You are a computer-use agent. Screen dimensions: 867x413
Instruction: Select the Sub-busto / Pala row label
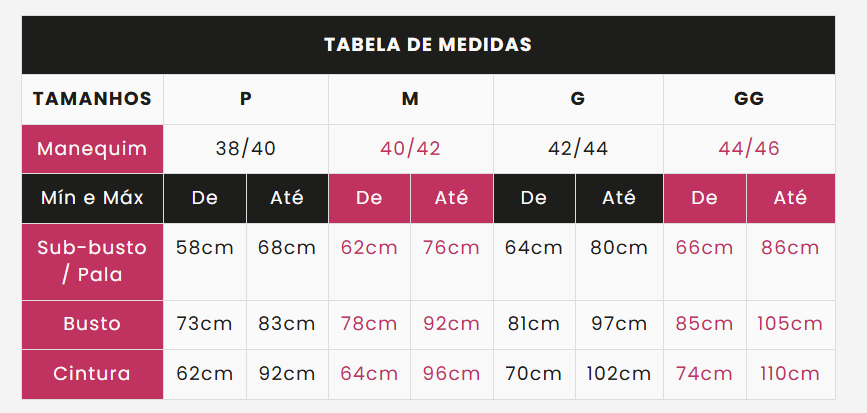click(92, 262)
